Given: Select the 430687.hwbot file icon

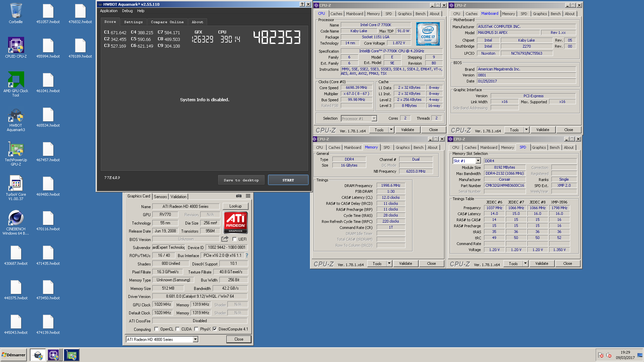Looking at the screenshot, I should [16, 255].
